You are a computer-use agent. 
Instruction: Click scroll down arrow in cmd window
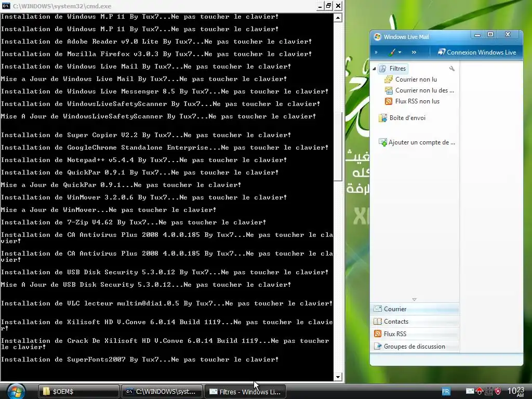[x=338, y=377]
